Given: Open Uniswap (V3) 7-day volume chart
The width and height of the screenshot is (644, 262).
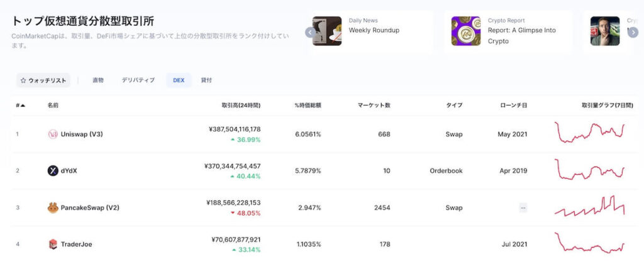Looking at the screenshot, I should click(589, 132).
